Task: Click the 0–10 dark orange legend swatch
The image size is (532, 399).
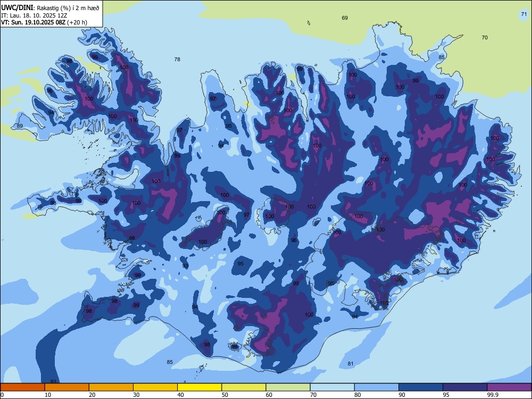Action: coord(22,387)
